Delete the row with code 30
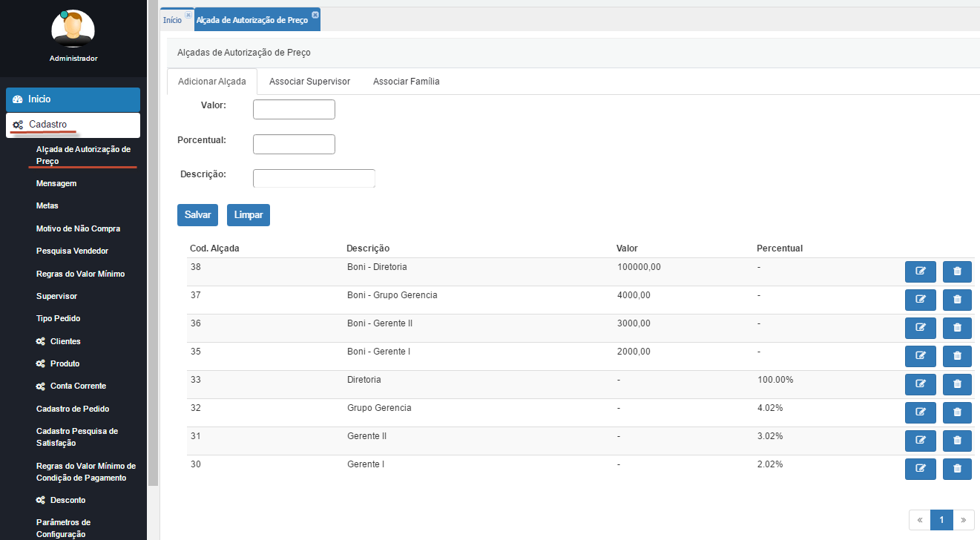Image resolution: width=980 pixels, height=540 pixels. click(x=957, y=469)
